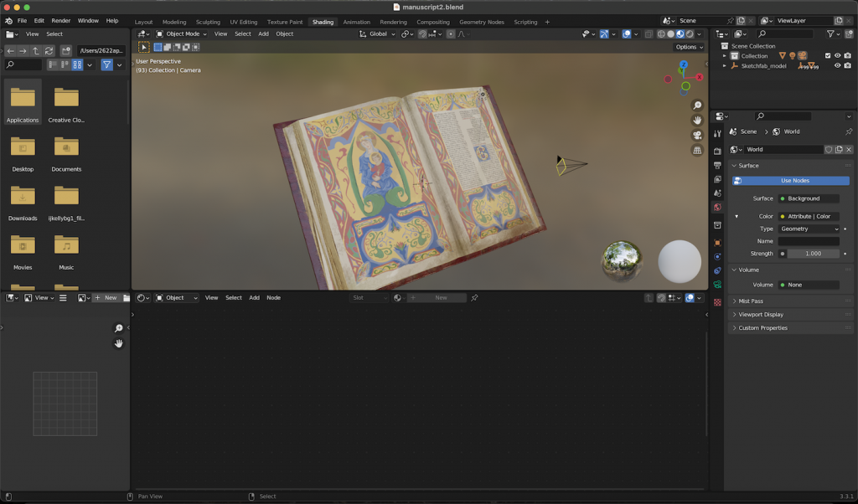Viewport: 858px width, 504px height.
Task: Click the viewport pan hand gizmo
Action: click(x=697, y=121)
